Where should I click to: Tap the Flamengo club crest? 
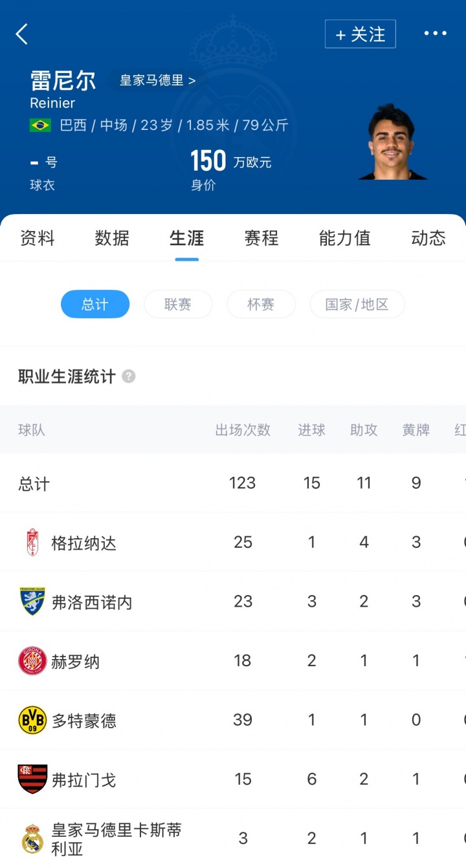pyautogui.click(x=32, y=779)
